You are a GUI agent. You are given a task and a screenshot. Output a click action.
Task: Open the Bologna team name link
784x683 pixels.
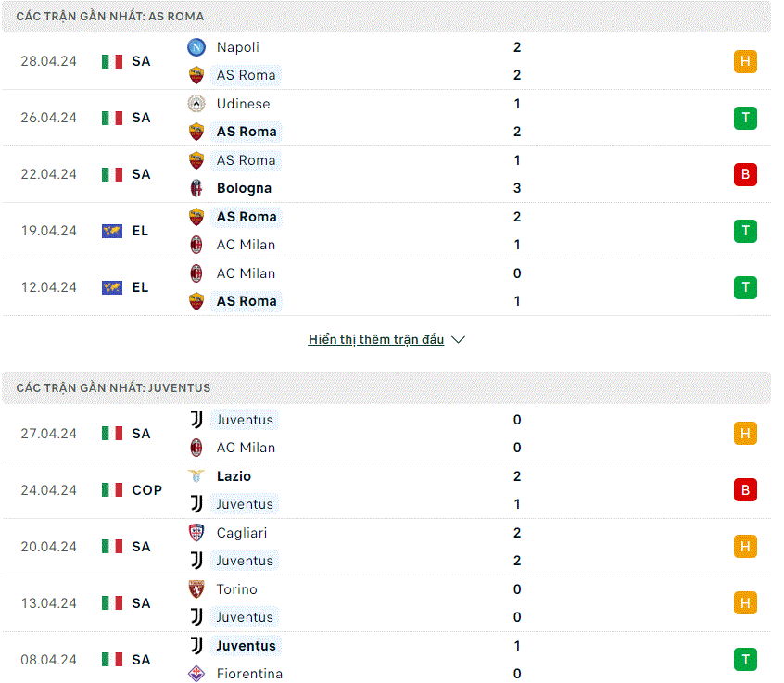point(244,188)
